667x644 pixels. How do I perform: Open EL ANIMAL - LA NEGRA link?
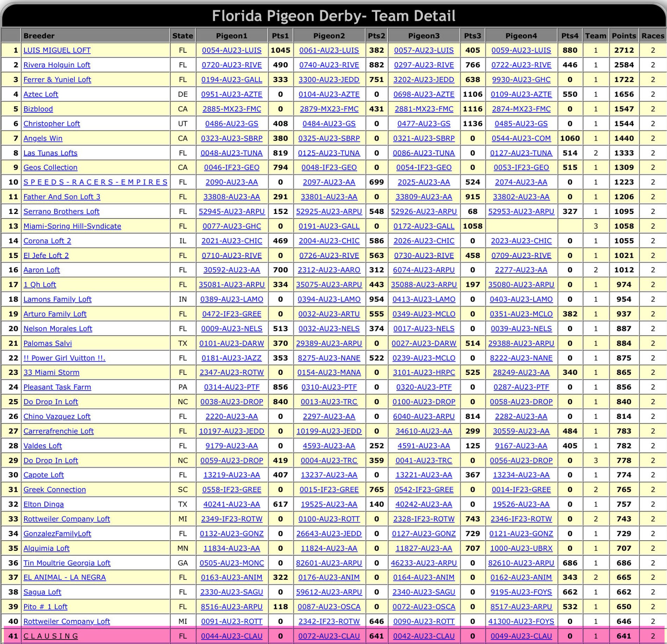65,577
